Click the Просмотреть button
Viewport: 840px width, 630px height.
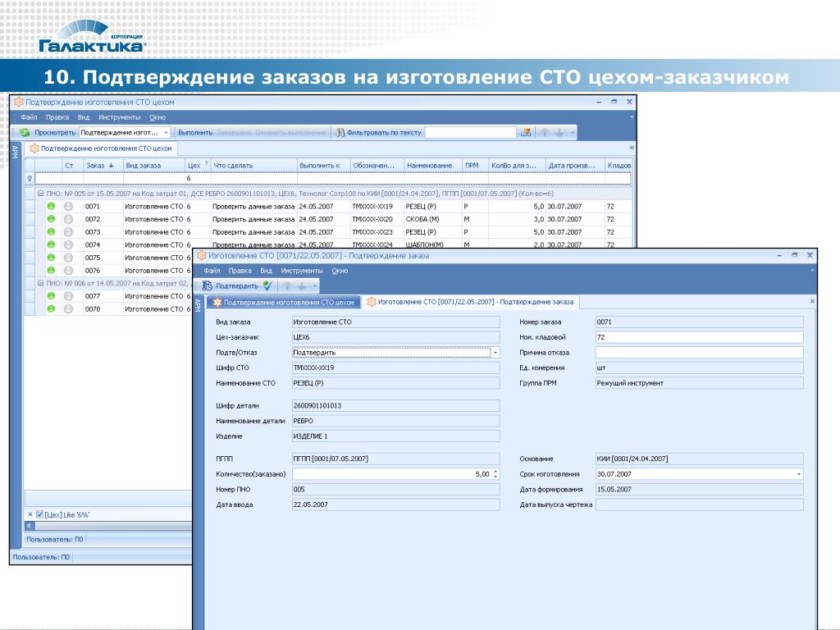pos(55,132)
